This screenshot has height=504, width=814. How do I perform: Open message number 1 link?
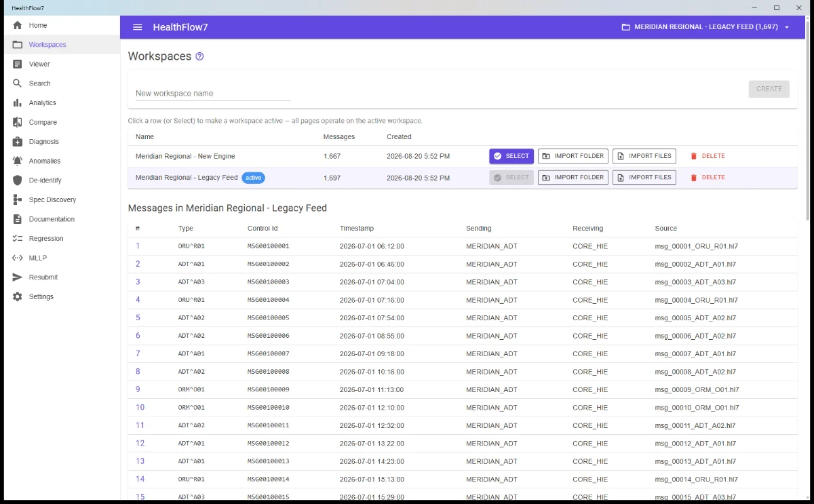138,246
